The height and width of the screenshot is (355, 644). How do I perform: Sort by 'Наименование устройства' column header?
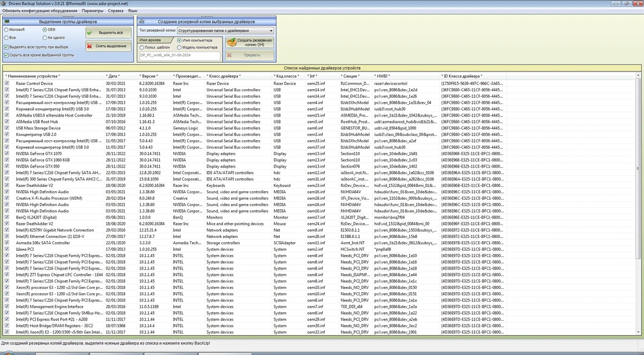coord(54,76)
